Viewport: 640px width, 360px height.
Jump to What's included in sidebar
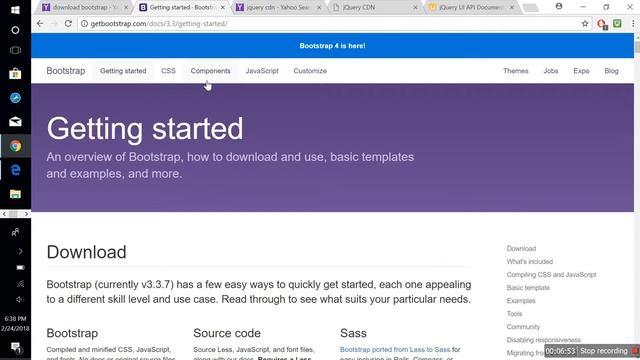[x=530, y=262]
